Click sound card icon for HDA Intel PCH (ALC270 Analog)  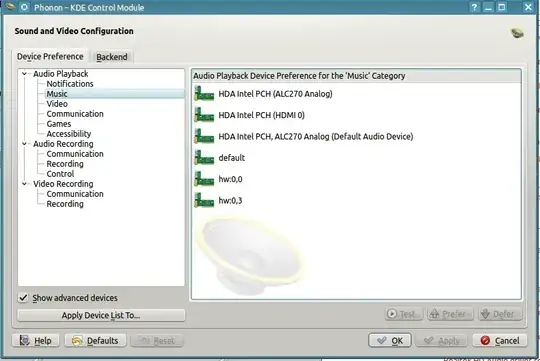[204, 94]
